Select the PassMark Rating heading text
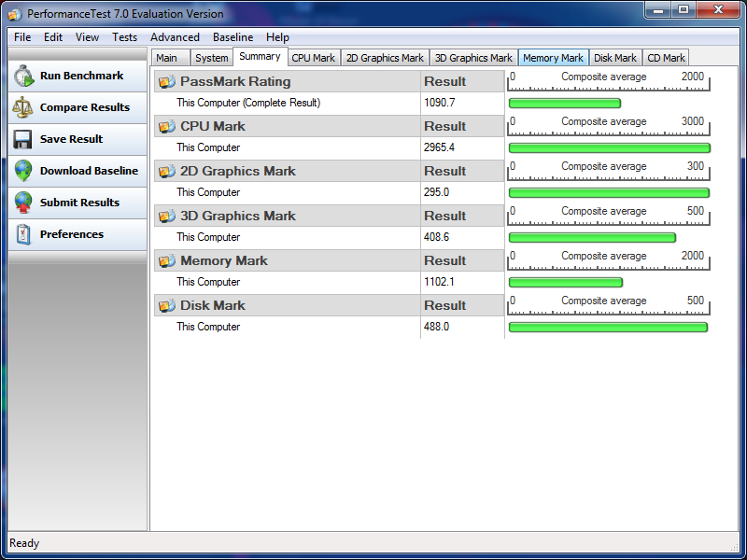The height and width of the screenshot is (560, 747). pos(235,81)
